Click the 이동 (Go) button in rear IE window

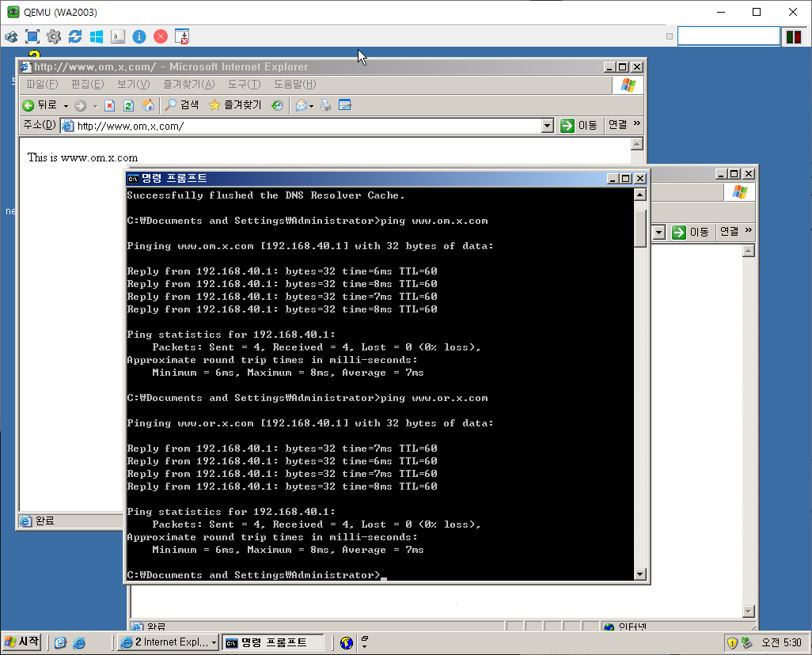(690, 232)
